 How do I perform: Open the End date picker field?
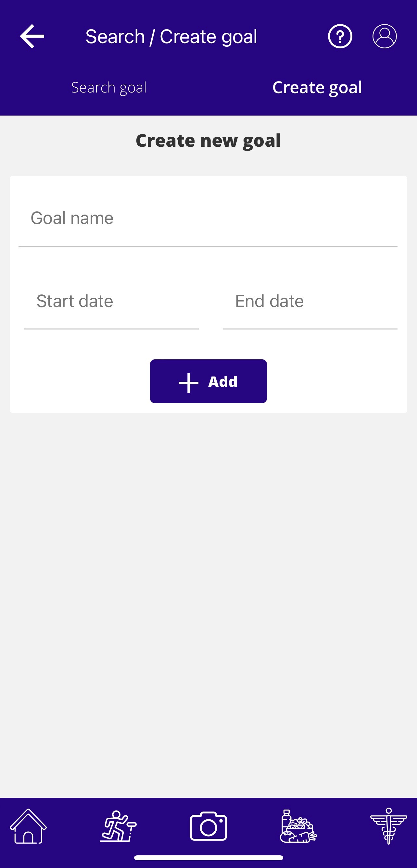click(x=310, y=301)
